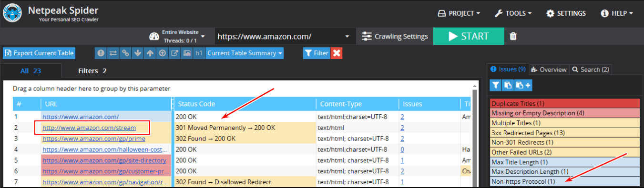
Task: Sort by the URL column header
Action: pos(106,104)
